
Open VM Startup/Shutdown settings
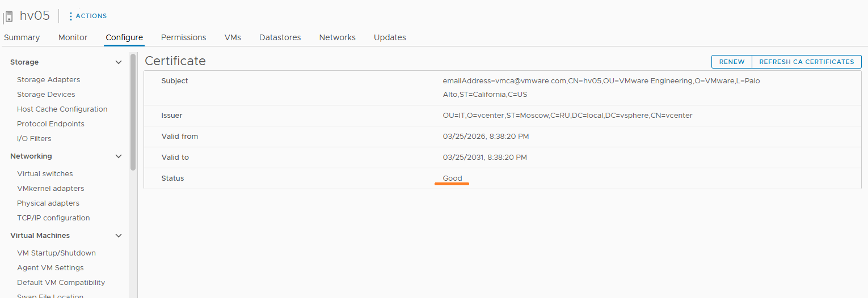pyautogui.click(x=56, y=253)
